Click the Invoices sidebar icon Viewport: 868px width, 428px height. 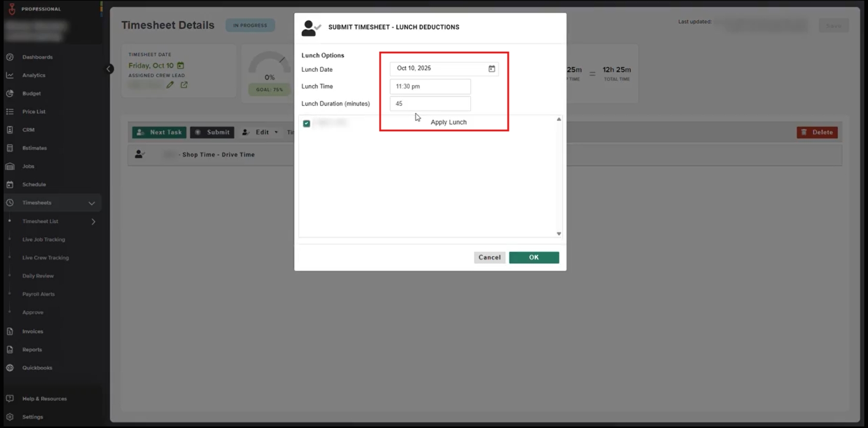point(10,331)
